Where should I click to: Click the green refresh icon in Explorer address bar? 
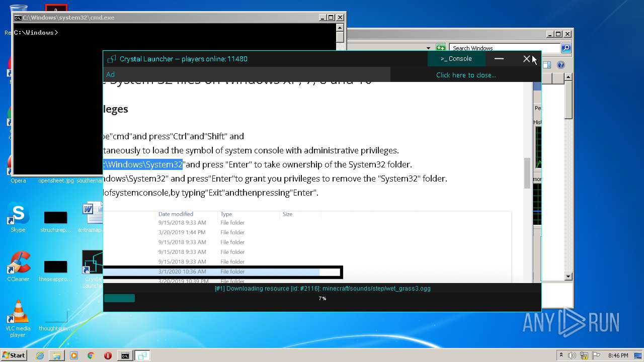point(441,48)
